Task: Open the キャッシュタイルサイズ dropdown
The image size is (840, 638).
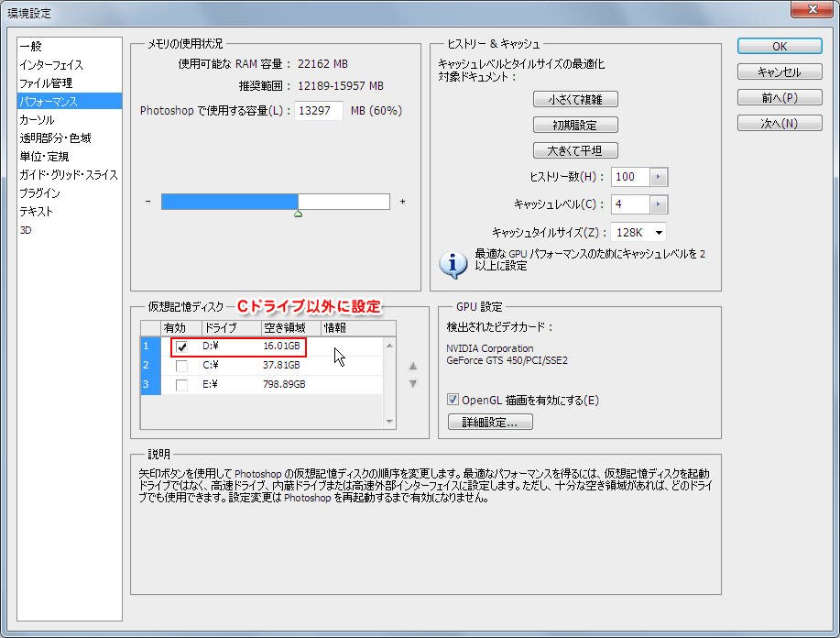Action: (638, 232)
